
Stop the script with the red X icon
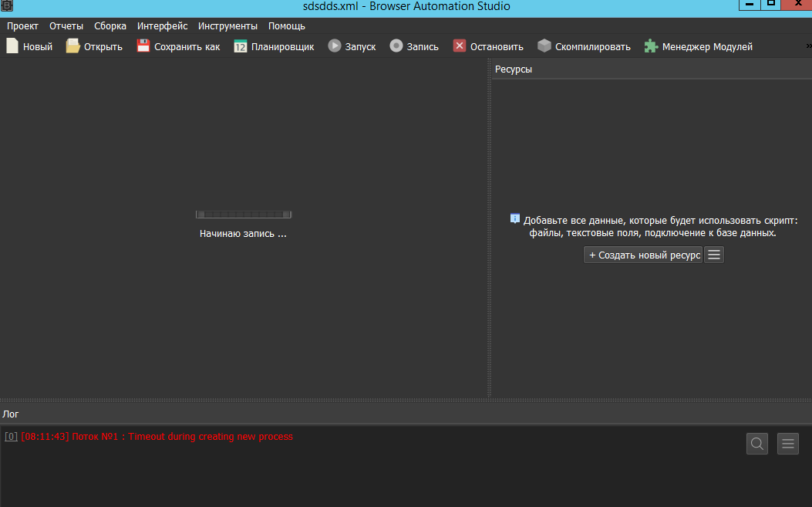tap(460, 46)
